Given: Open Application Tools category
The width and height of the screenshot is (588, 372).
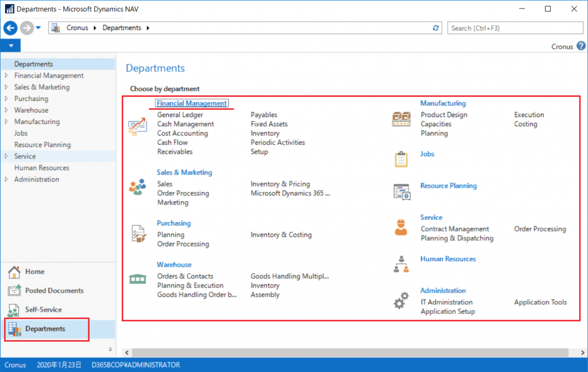Looking at the screenshot, I should 540,302.
